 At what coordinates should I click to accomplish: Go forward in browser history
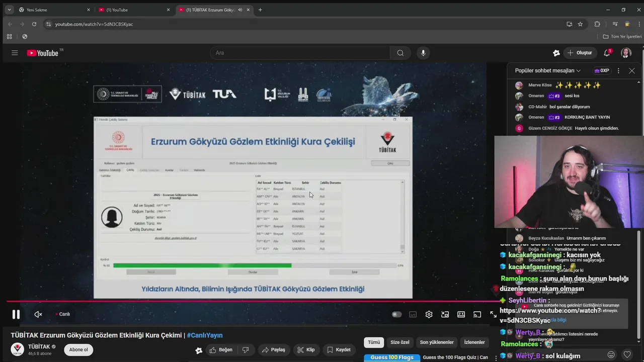(22, 24)
